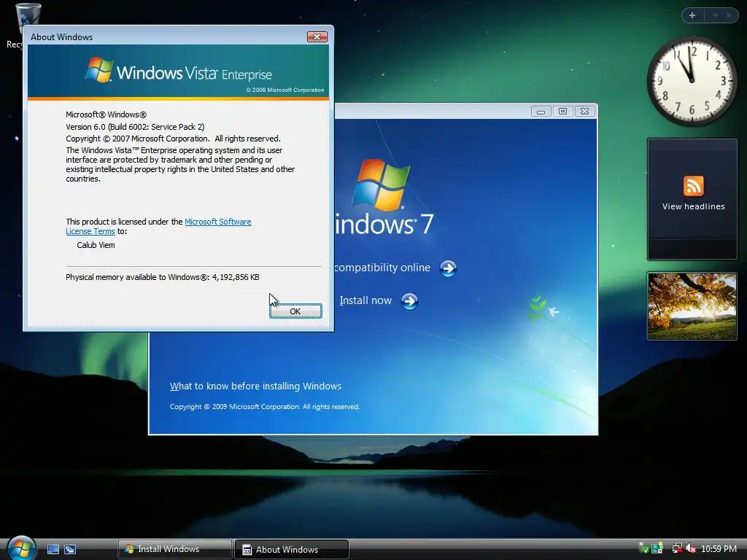The width and height of the screenshot is (747, 560).
Task: Click the analog Clock gadget
Action: point(692,81)
